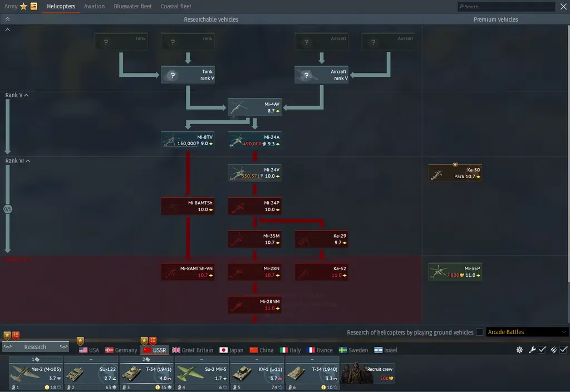This screenshot has width=570, height=392.
Task: Enable research of helicopters by ground vehicles
Action: [x=479, y=332]
